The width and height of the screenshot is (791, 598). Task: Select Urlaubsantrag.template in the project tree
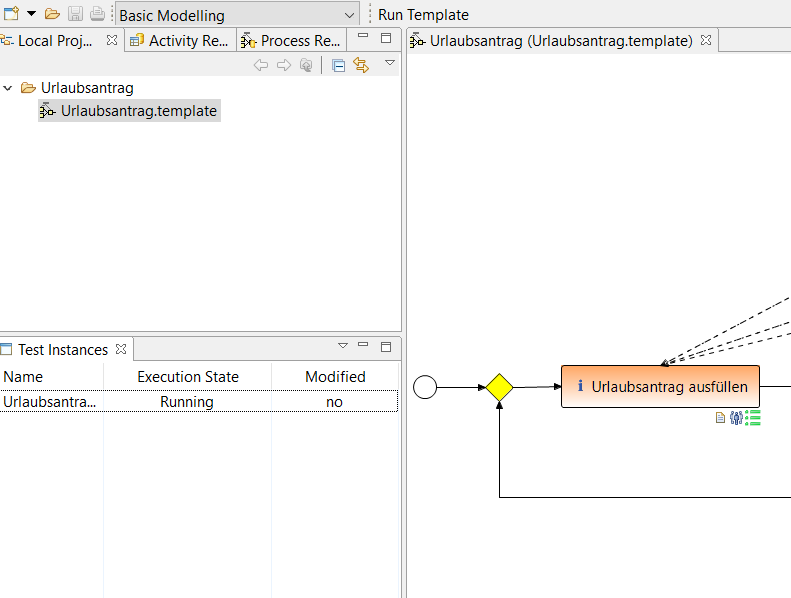138,111
